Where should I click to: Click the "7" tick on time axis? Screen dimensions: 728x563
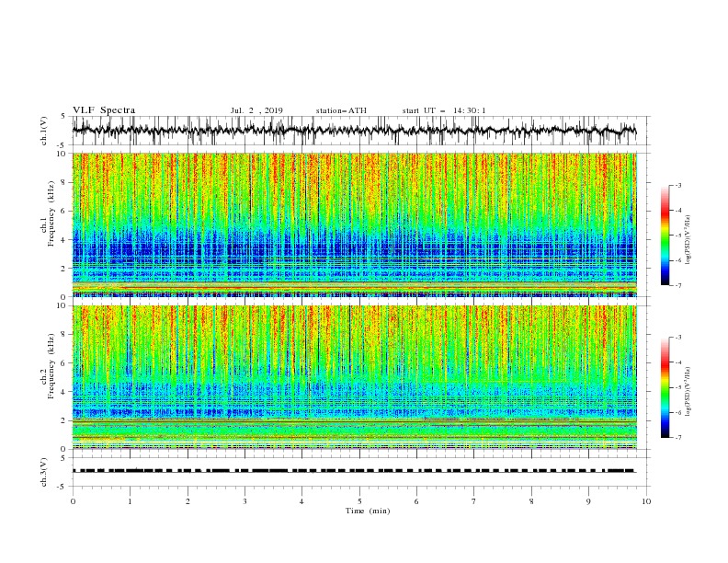(474, 501)
